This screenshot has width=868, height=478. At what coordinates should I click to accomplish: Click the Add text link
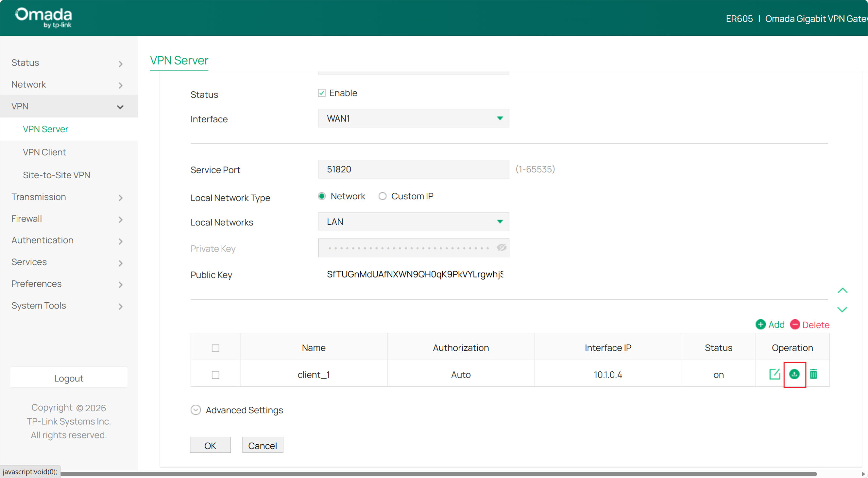(776, 325)
